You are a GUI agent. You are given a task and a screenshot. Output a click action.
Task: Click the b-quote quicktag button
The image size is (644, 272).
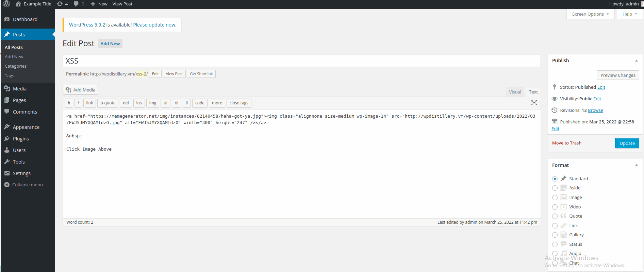point(108,103)
